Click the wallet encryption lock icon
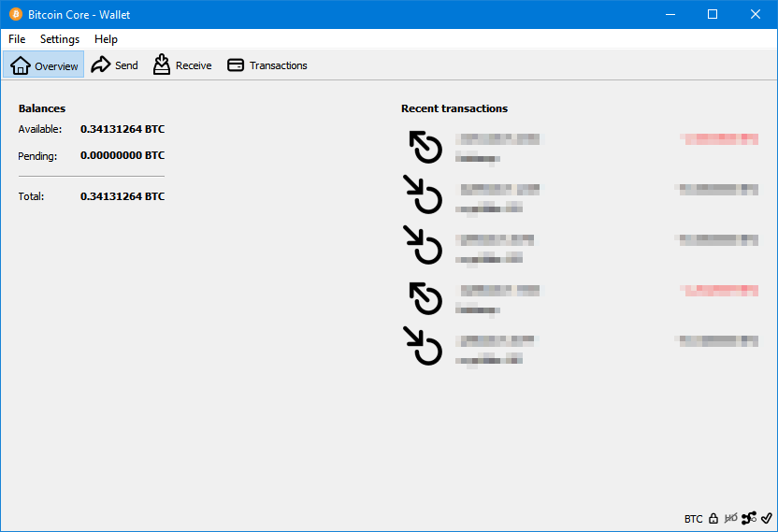 713,519
